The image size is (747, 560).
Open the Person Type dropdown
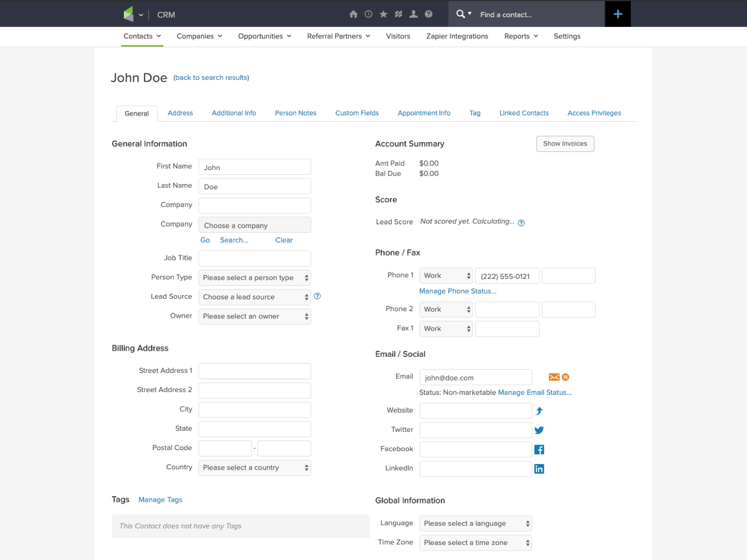(254, 278)
